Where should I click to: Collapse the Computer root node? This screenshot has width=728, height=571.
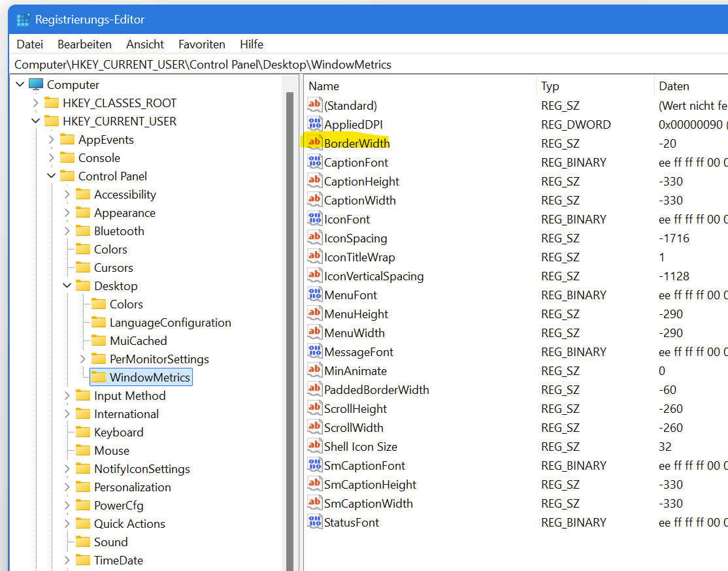pos(20,84)
